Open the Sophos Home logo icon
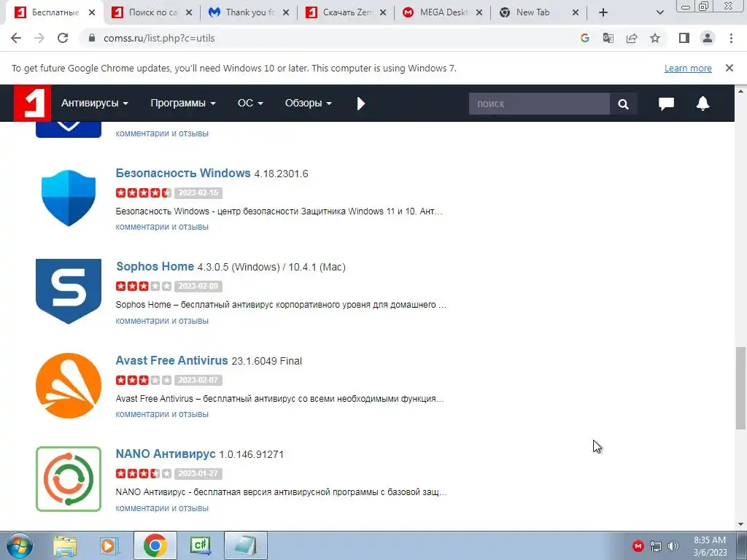This screenshot has width=747, height=560. tap(69, 292)
